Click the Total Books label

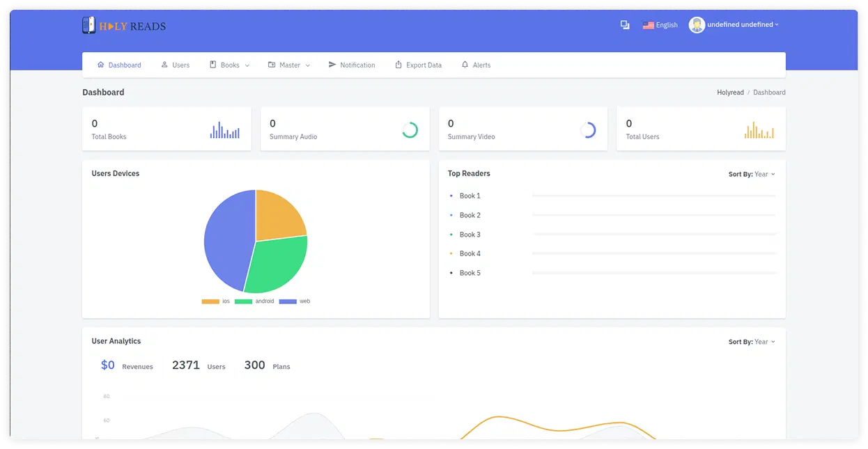[x=109, y=137]
